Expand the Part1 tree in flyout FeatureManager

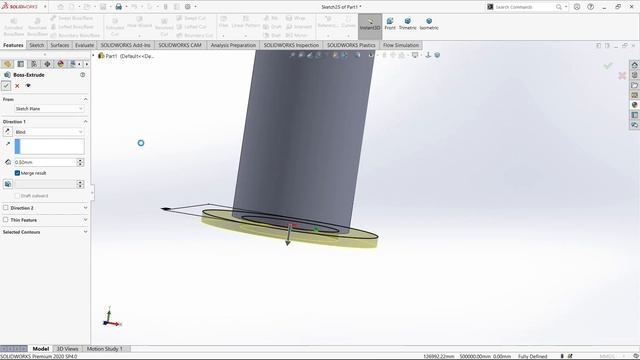click(93, 56)
